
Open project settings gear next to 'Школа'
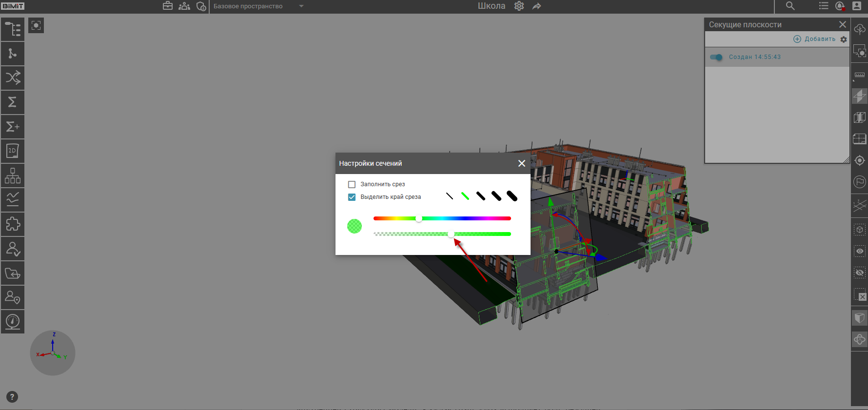519,6
